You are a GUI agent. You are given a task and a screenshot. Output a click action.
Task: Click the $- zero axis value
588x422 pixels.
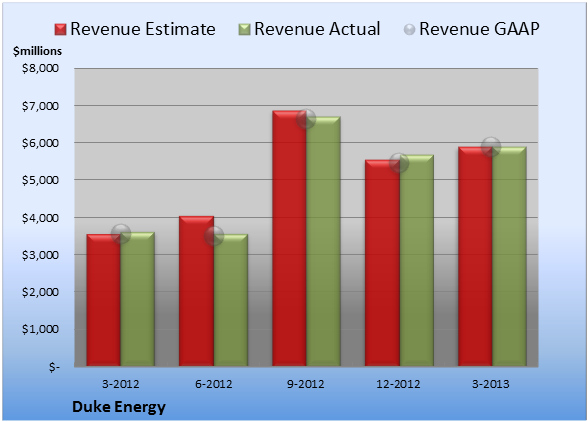[54, 367]
